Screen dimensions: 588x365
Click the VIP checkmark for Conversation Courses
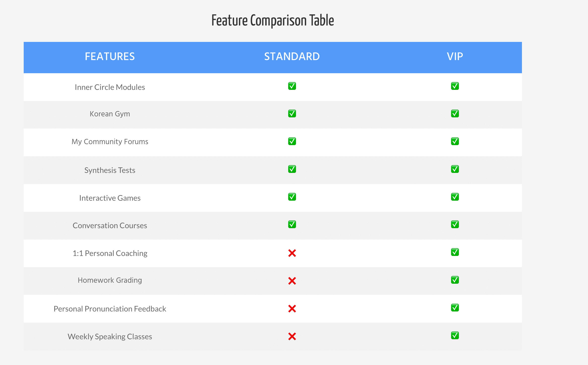point(455,224)
